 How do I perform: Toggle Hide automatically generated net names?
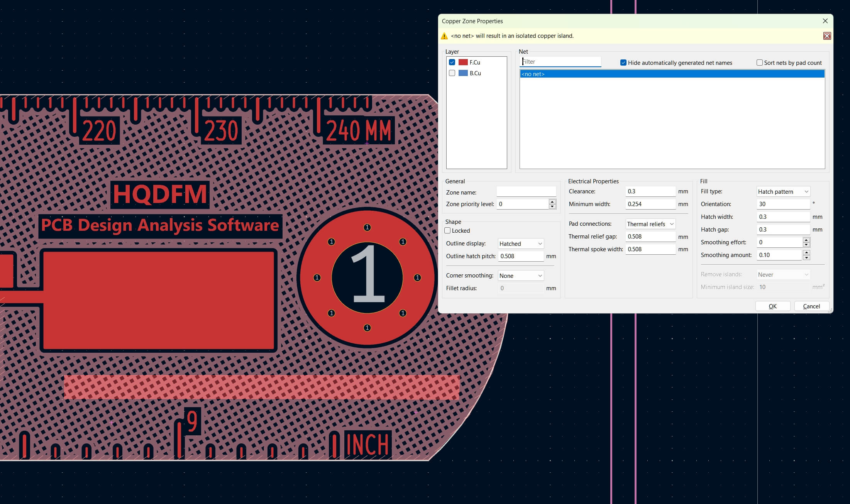pos(623,63)
